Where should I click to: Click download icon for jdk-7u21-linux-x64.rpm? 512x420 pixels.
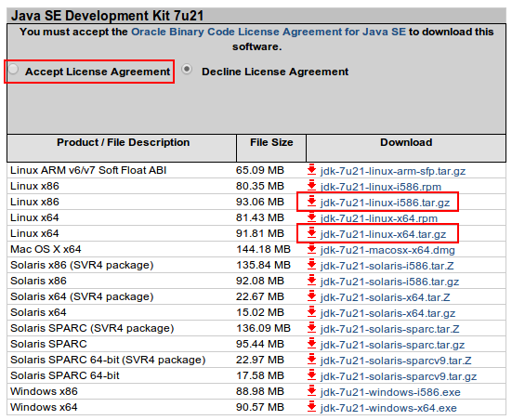tap(312, 217)
